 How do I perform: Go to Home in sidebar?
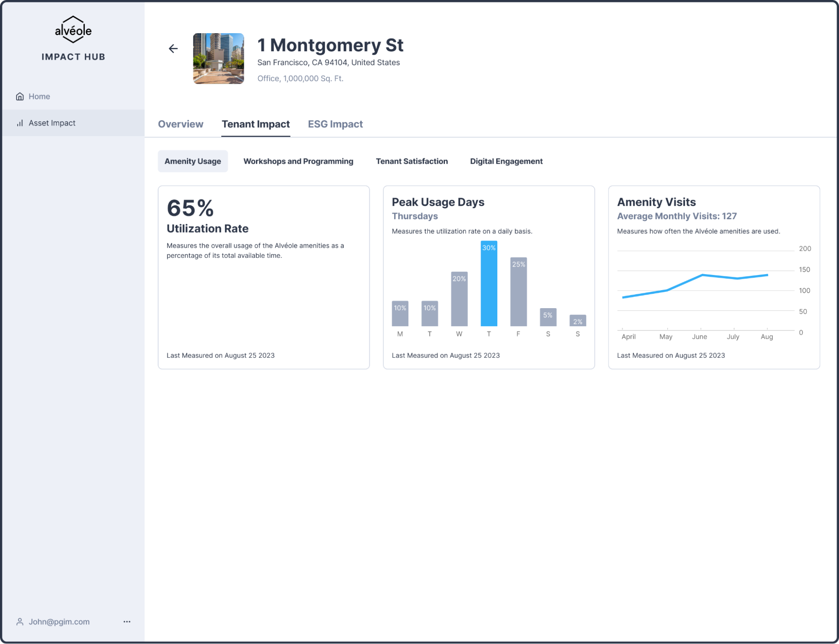point(39,97)
